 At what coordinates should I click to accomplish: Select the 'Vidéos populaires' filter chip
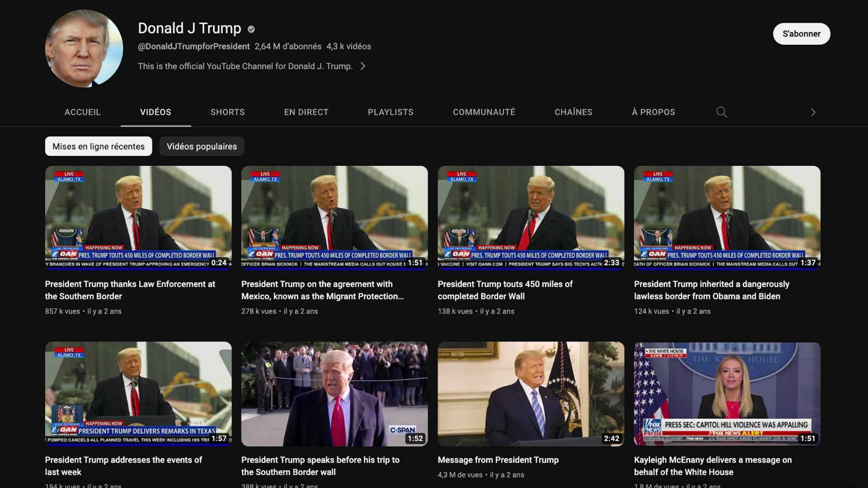(202, 146)
